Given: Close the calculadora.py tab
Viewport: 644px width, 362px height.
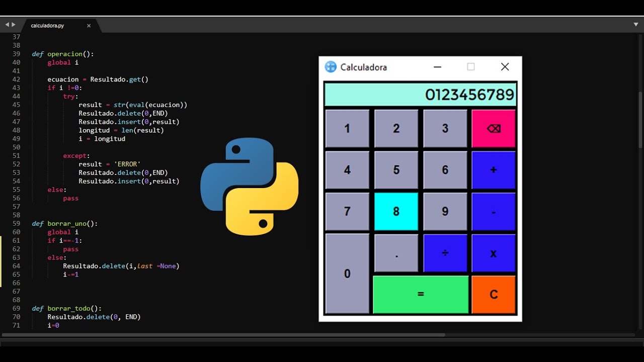Looking at the screenshot, I should (89, 26).
